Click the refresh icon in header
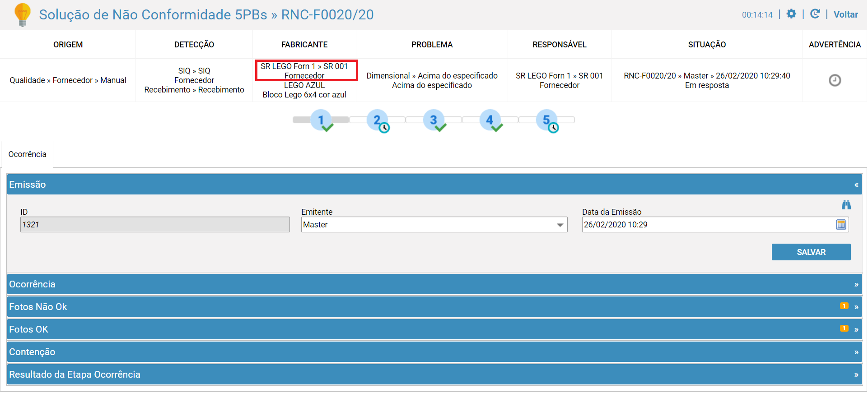The width and height of the screenshot is (868, 393). (815, 14)
